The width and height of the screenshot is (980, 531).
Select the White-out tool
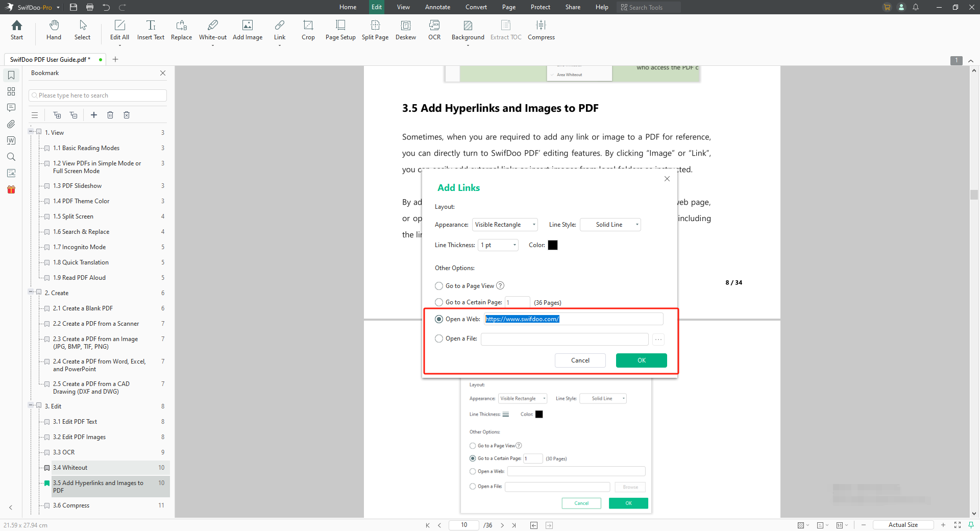click(213, 31)
